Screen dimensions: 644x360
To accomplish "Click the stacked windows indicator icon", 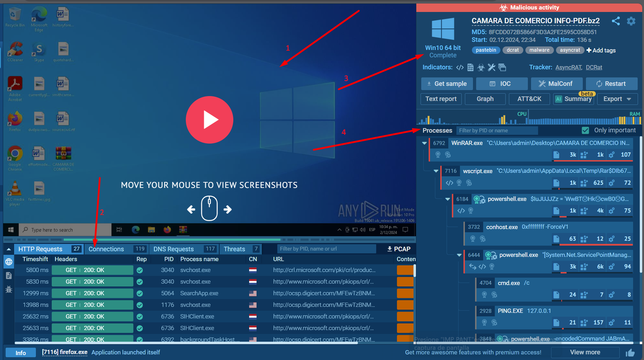I will pos(502,67).
